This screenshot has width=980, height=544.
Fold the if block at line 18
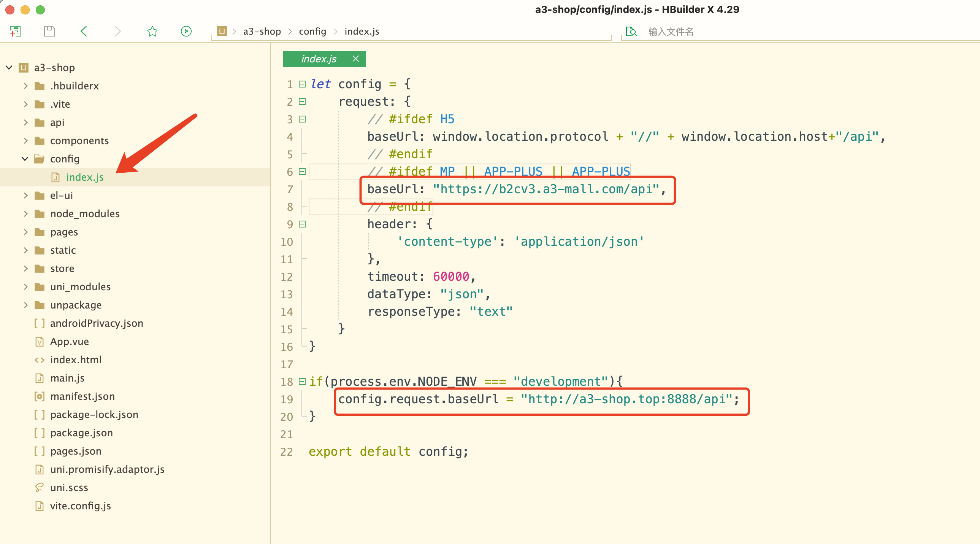[302, 382]
